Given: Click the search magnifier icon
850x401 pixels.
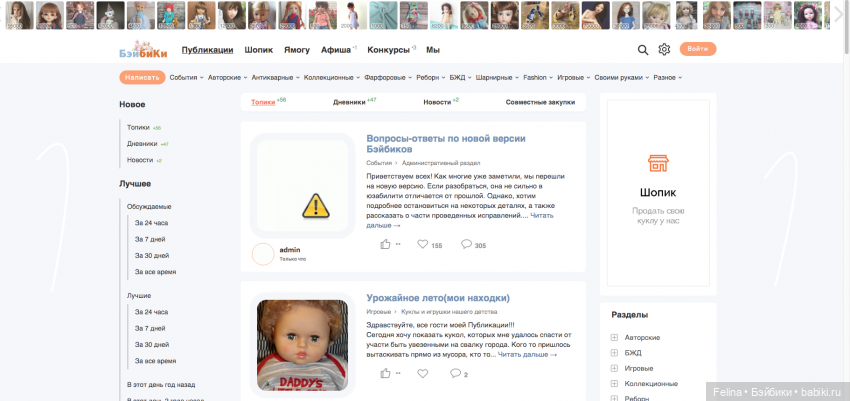Looking at the screenshot, I should pos(643,49).
